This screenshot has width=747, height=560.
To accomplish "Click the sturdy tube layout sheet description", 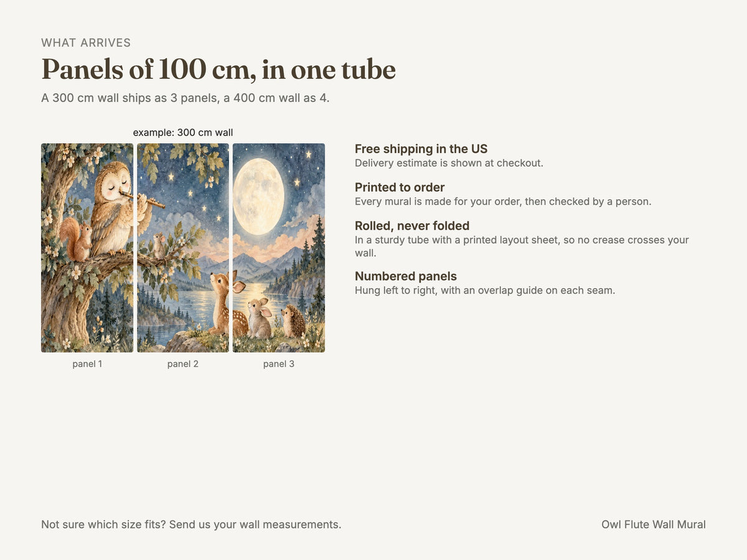I will coord(522,246).
